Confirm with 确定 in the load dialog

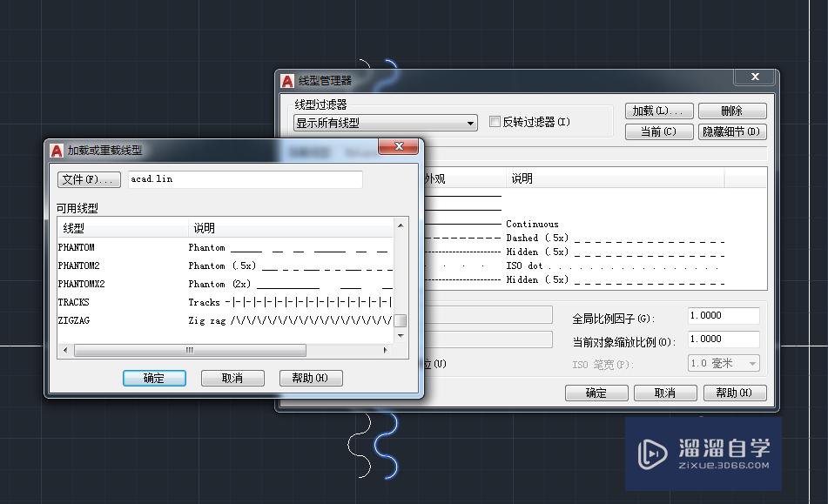pos(154,378)
